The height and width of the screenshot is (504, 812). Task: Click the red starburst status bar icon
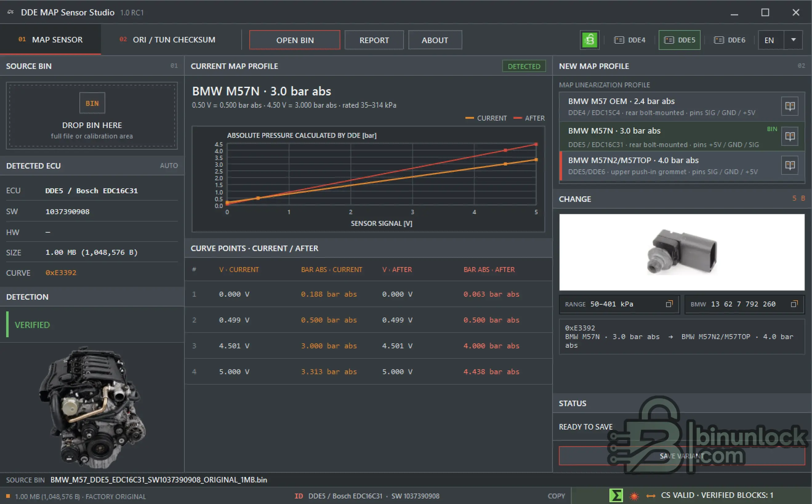click(634, 496)
